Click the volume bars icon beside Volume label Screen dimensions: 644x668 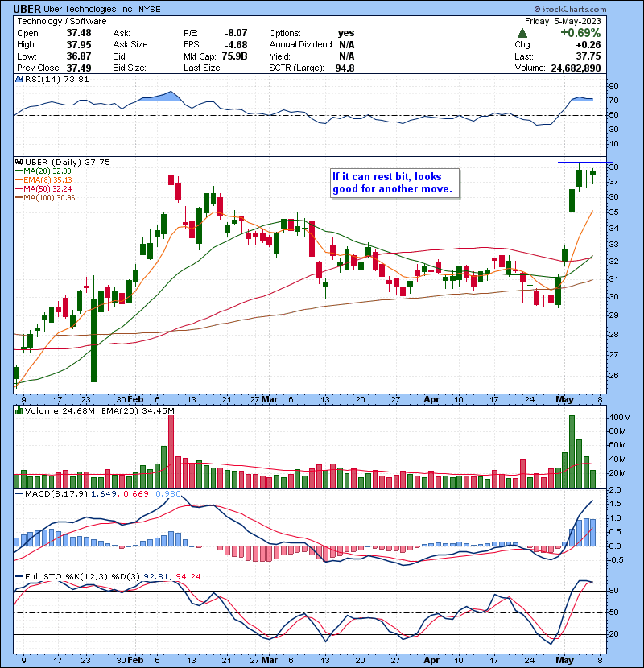tap(19, 410)
